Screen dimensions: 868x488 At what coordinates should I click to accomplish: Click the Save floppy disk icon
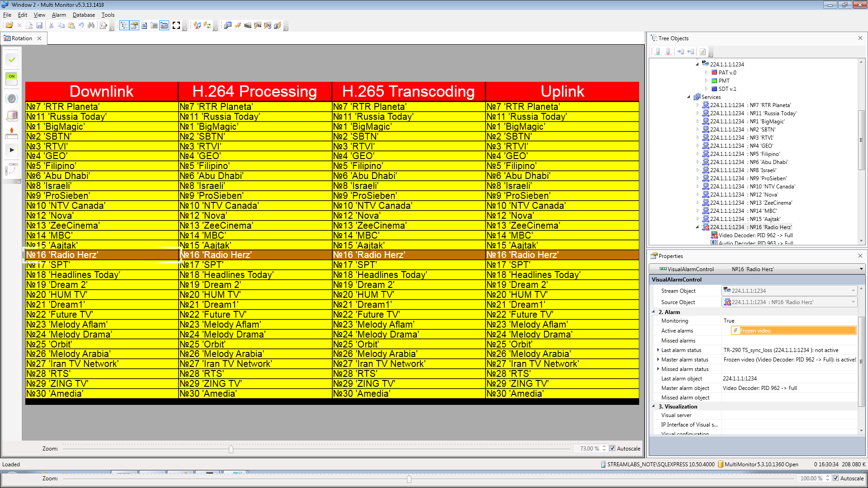tap(39, 26)
